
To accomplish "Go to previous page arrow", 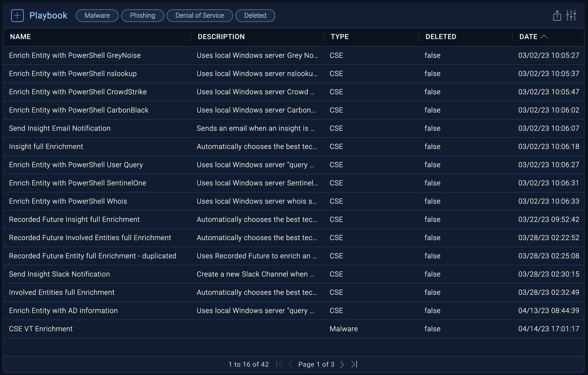I will [291, 364].
